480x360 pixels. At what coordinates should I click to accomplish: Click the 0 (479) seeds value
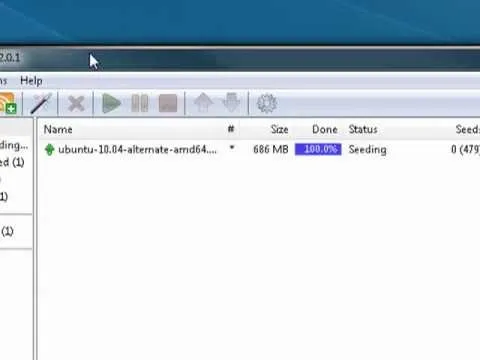pos(465,149)
